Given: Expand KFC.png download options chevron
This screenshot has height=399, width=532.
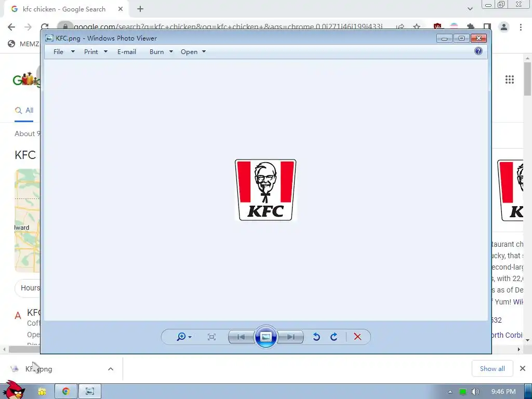Looking at the screenshot, I should (x=111, y=369).
